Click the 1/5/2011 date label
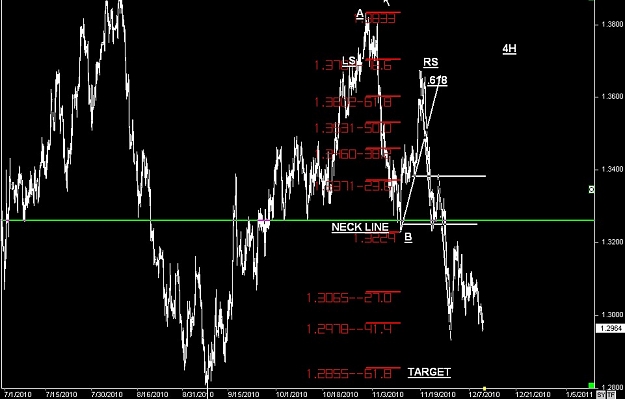Screen dimensions: 625x399 579,395
